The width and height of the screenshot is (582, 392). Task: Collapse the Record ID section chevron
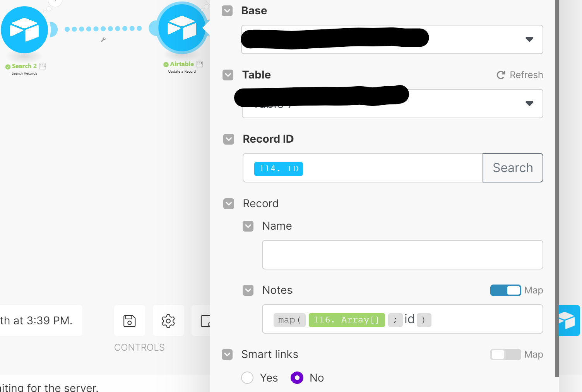click(x=229, y=139)
